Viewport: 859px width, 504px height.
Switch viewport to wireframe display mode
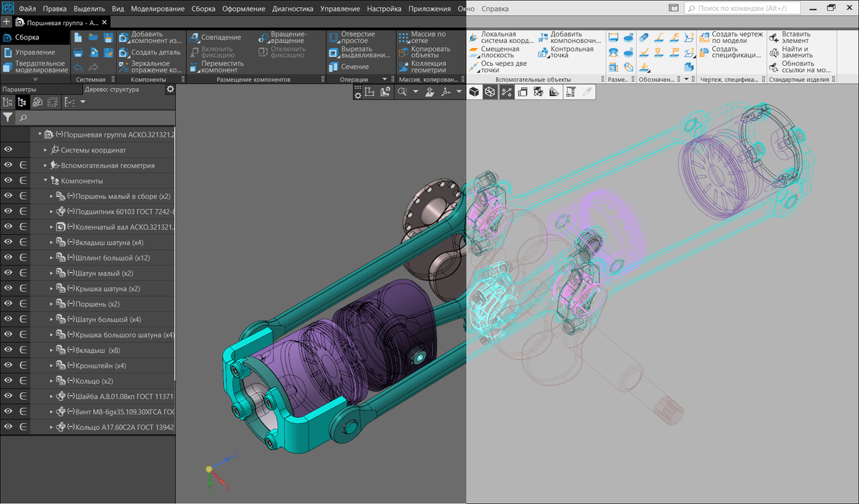tap(490, 92)
